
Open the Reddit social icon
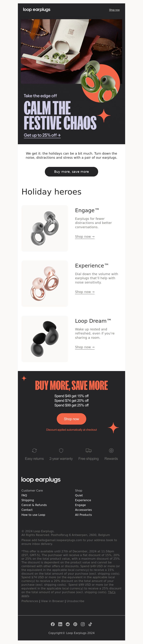tap(68, 624)
